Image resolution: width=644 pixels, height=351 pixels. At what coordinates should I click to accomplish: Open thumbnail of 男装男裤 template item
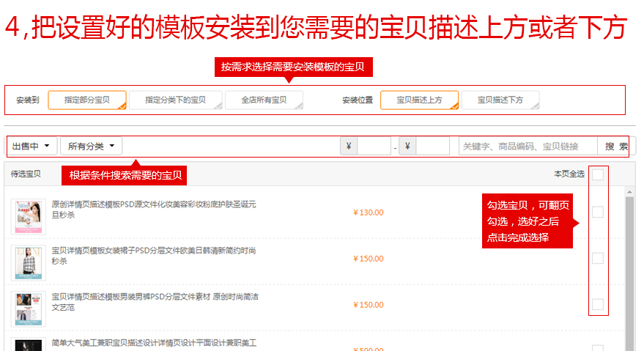pos(29,309)
